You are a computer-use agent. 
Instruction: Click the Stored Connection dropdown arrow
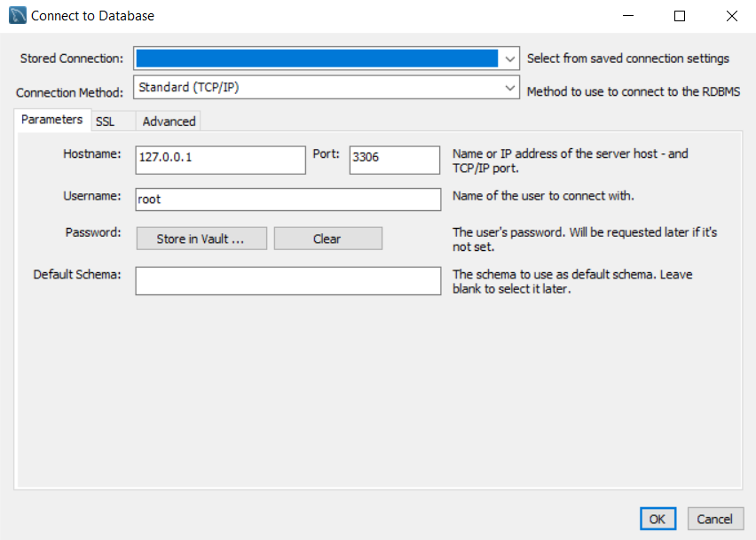pyautogui.click(x=511, y=58)
